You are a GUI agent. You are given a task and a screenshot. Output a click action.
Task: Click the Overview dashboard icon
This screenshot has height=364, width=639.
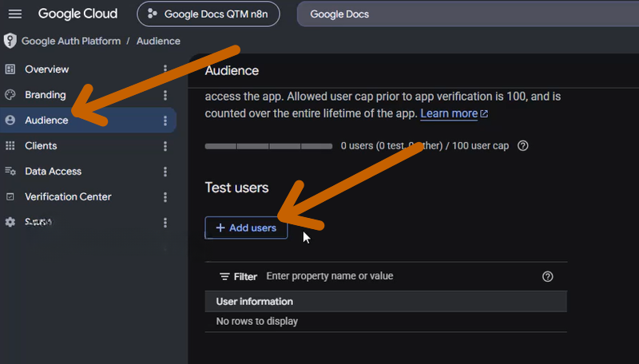point(10,69)
